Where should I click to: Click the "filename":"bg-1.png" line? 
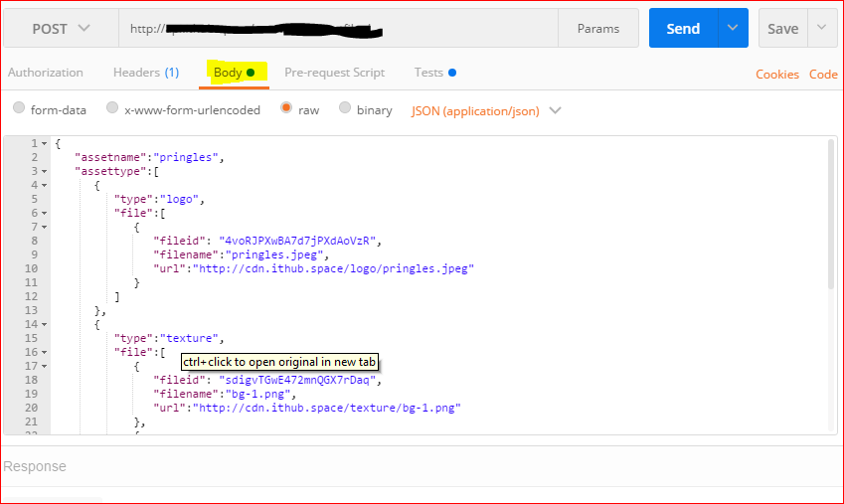click(225, 394)
